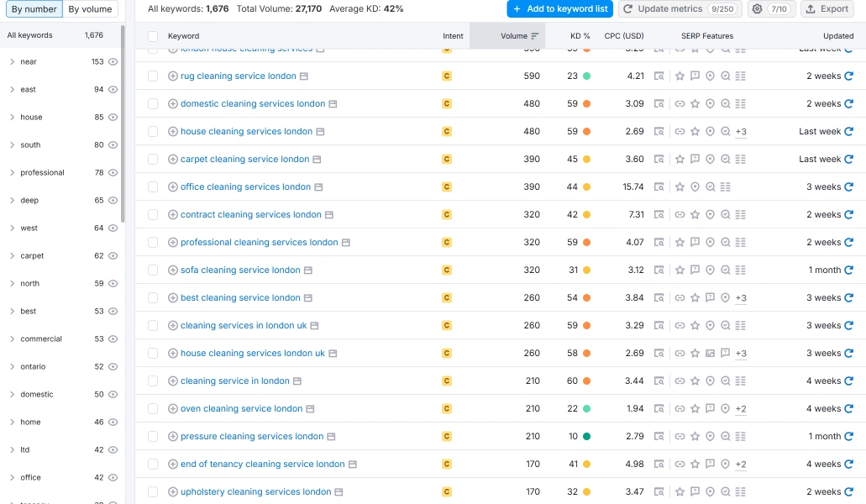Sort by Volume column header icon
Image resolution: width=866 pixels, height=504 pixels.
pyautogui.click(x=534, y=36)
